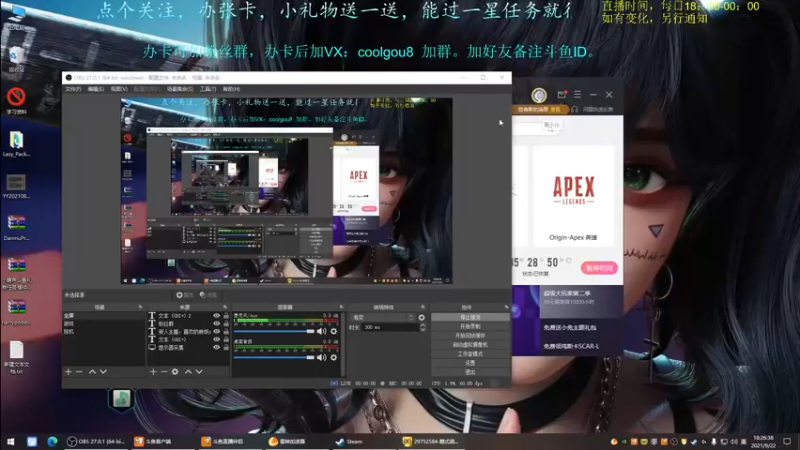Click start virtual camera button in Controls
800x450 pixels.
[x=470, y=345]
